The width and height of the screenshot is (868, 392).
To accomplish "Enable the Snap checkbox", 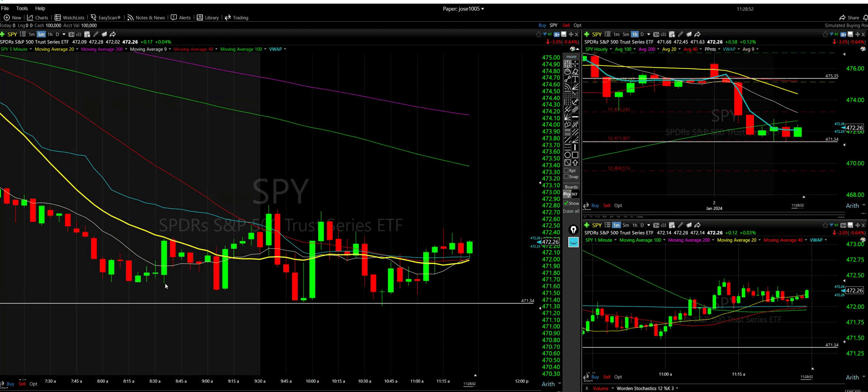I will point(566,177).
